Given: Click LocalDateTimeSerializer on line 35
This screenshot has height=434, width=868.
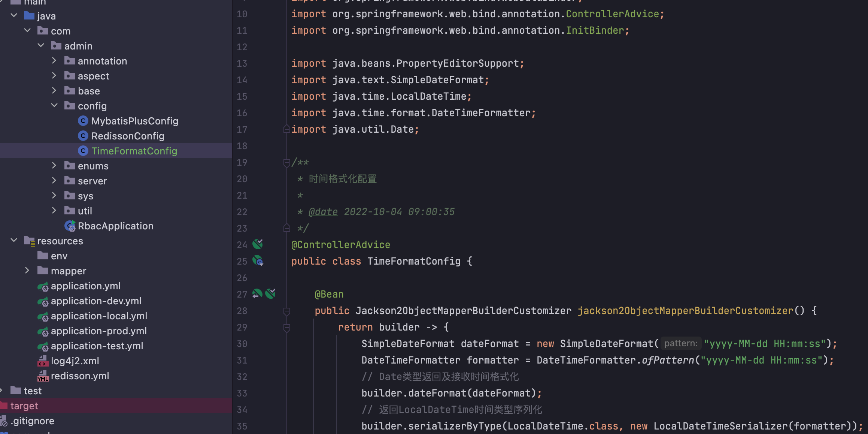Looking at the screenshot, I should pyautogui.click(x=721, y=426).
